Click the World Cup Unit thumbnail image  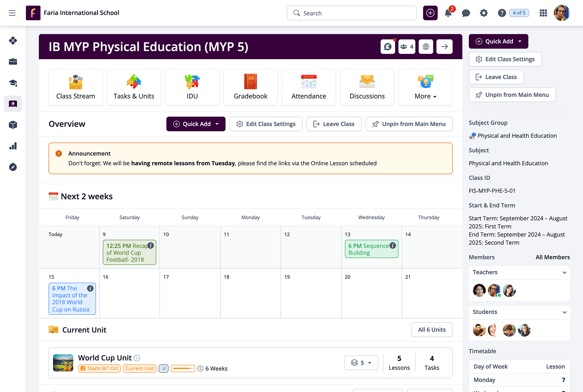coord(63,363)
